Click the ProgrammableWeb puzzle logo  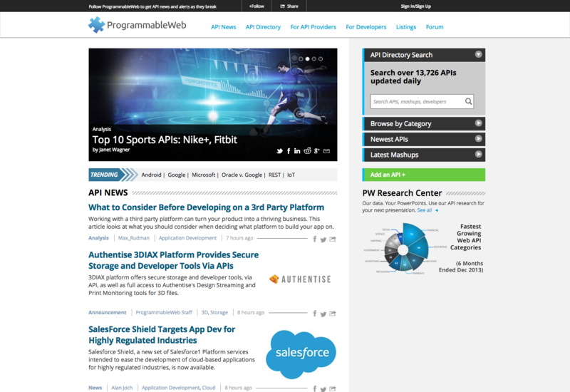tap(96, 25)
